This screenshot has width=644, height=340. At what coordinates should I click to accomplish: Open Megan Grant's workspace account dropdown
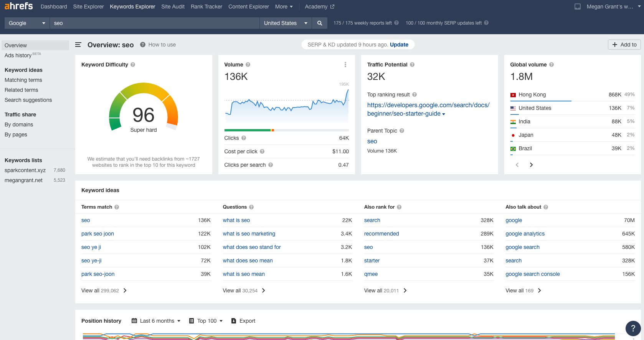(613, 7)
